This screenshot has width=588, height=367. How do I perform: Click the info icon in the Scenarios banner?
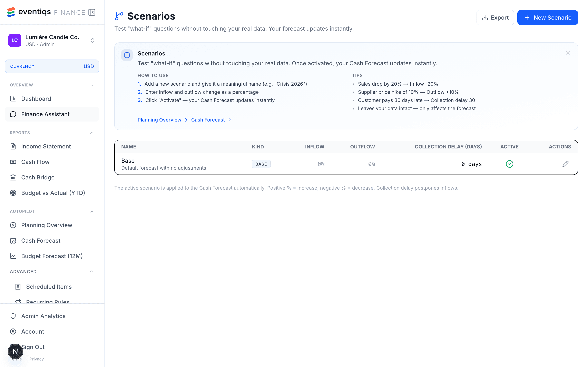(127, 55)
